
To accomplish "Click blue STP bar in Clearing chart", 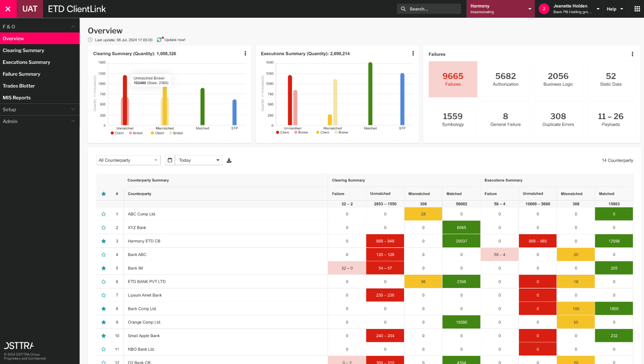I will pyautogui.click(x=234, y=112).
